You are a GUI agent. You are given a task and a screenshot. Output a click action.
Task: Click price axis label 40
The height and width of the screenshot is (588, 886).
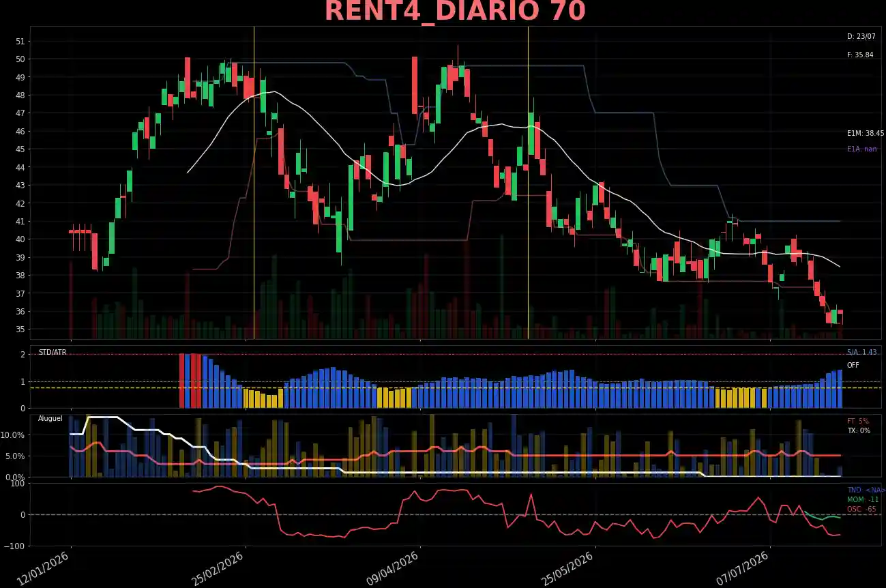(x=20, y=239)
